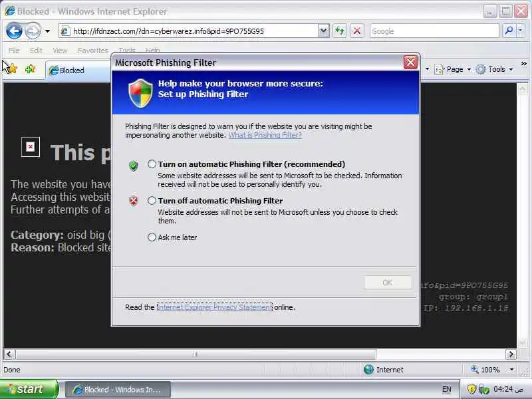
Task: Open the What is Phishing Filter link
Action: (265, 135)
